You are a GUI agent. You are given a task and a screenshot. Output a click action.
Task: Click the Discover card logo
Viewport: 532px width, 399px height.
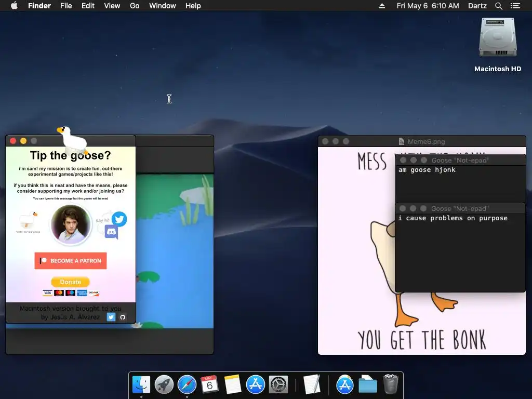(94, 293)
